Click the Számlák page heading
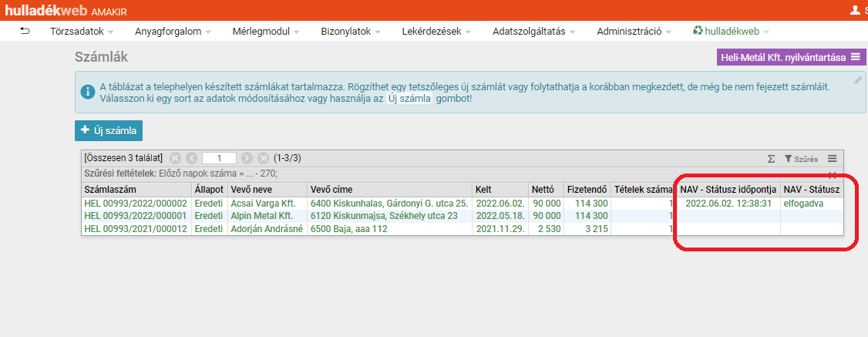This screenshot has height=337, width=868. (101, 56)
